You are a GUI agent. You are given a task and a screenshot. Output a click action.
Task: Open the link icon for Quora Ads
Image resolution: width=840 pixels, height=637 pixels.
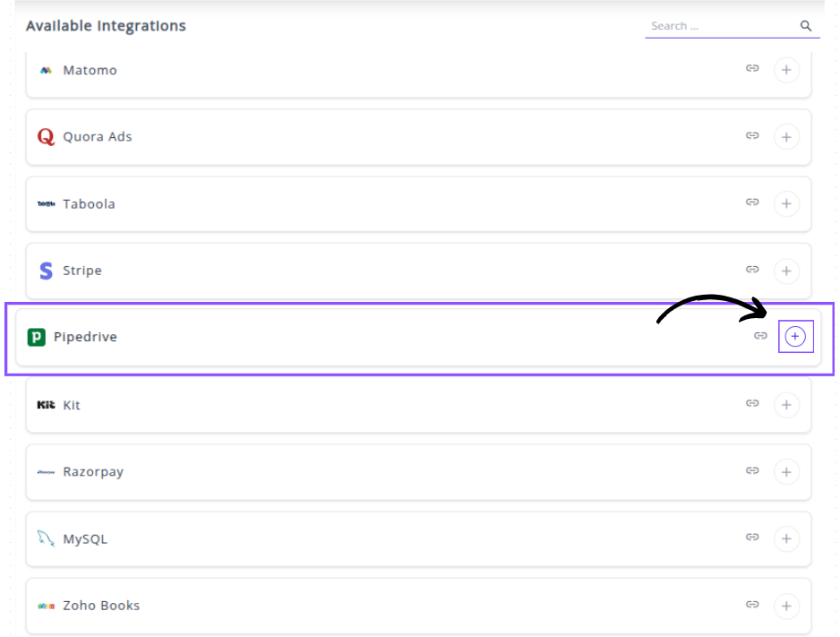[x=752, y=136]
